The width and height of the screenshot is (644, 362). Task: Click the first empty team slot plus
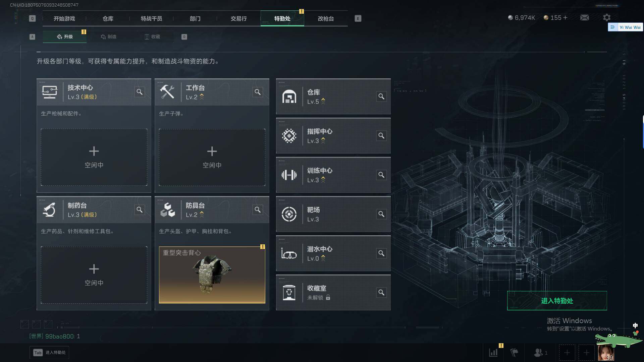pos(567,353)
